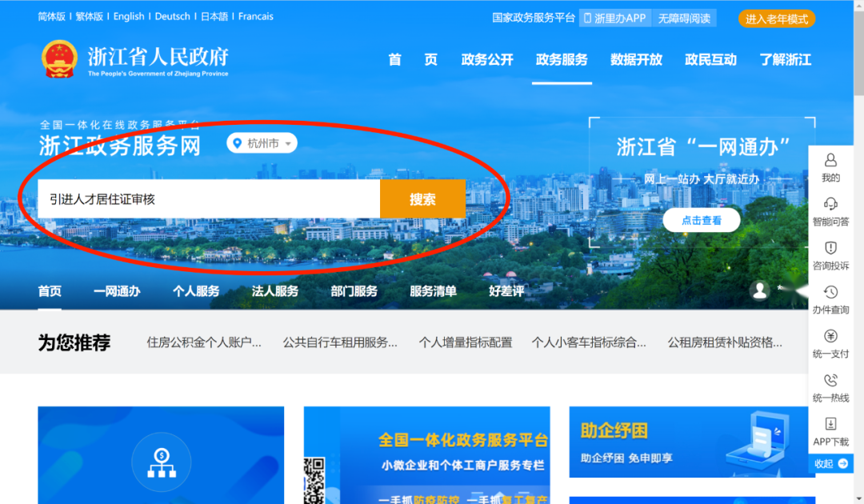
Task: Click the search input field with 引进人才居住证审核
Action: [208, 199]
